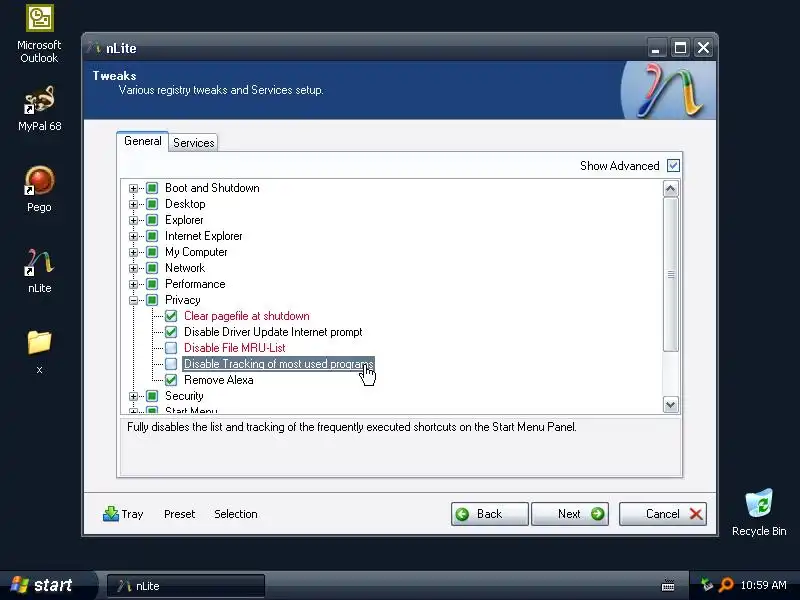Click the safely remove hardware tray icon
Image resolution: width=800 pixels, height=600 pixels.
[x=707, y=585]
